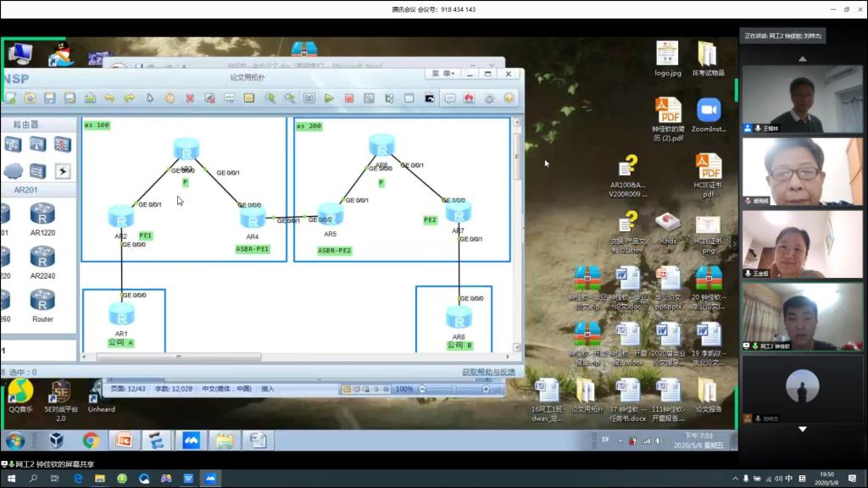This screenshot has width=868, height=488.
Task: Click router AR5 in the topology
Action: 330,215
